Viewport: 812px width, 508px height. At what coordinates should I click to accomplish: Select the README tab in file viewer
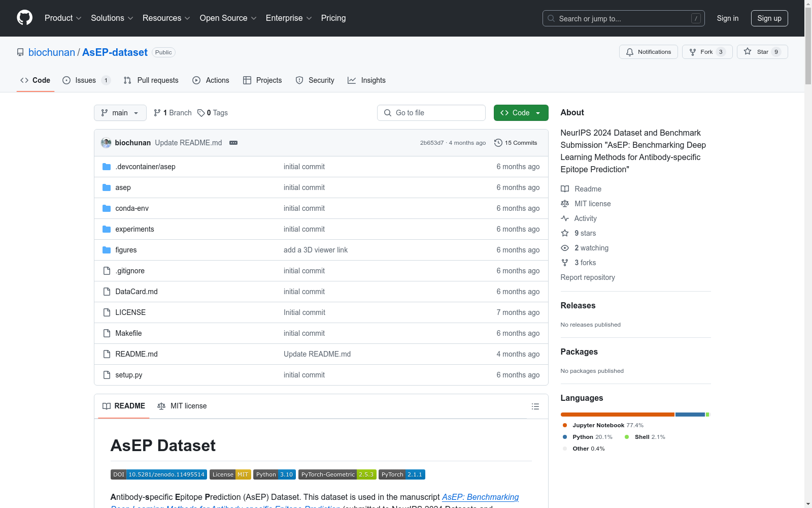pyautogui.click(x=124, y=406)
